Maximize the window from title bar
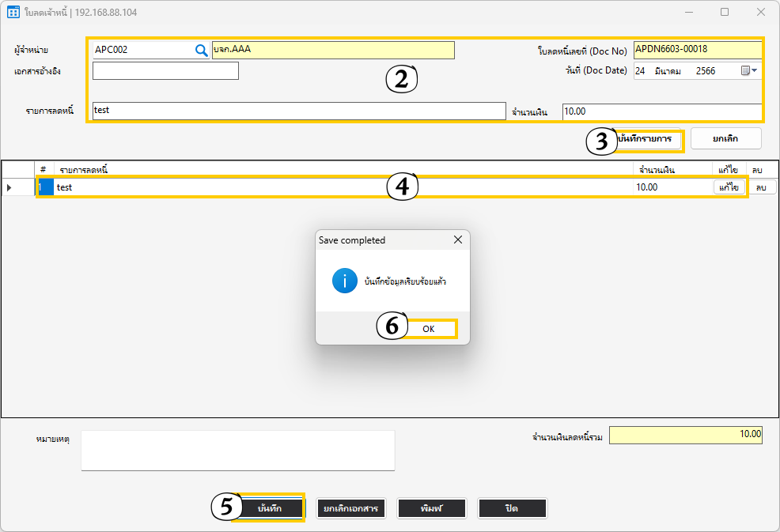The image size is (780, 532). click(725, 12)
